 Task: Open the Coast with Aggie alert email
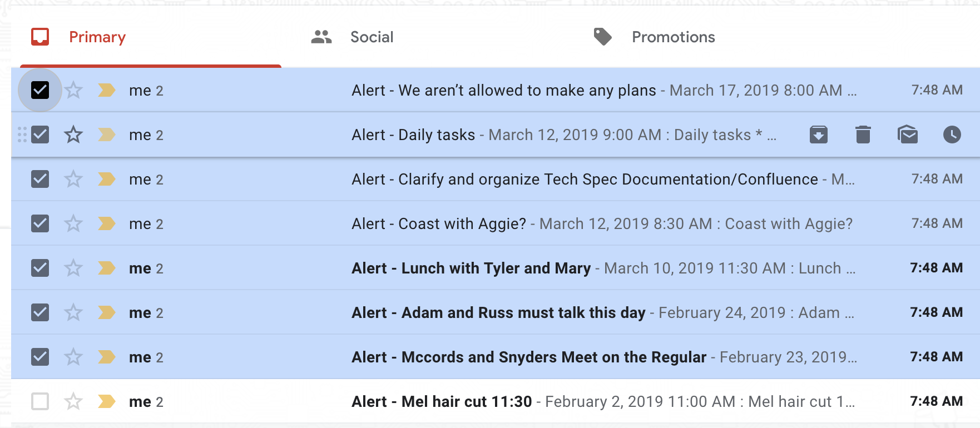(x=601, y=223)
